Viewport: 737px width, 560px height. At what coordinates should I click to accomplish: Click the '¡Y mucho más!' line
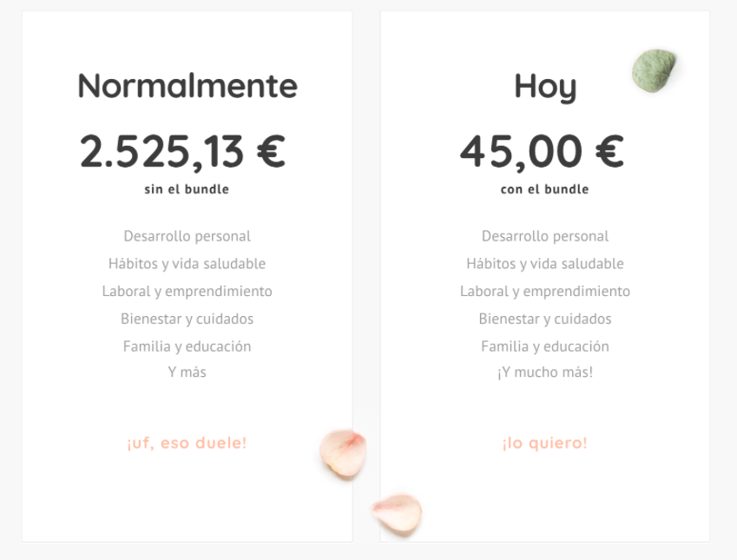point(545,372)
